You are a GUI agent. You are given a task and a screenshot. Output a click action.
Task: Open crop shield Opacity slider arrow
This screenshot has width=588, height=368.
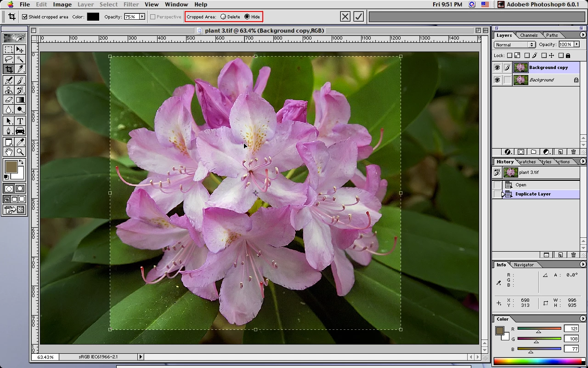142,17
